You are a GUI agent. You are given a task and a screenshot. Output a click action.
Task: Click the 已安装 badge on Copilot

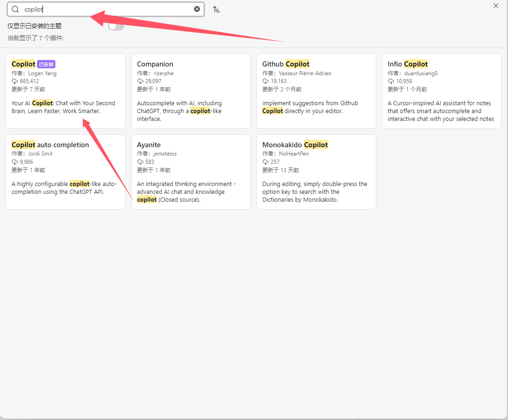click(x=46, y=64)
